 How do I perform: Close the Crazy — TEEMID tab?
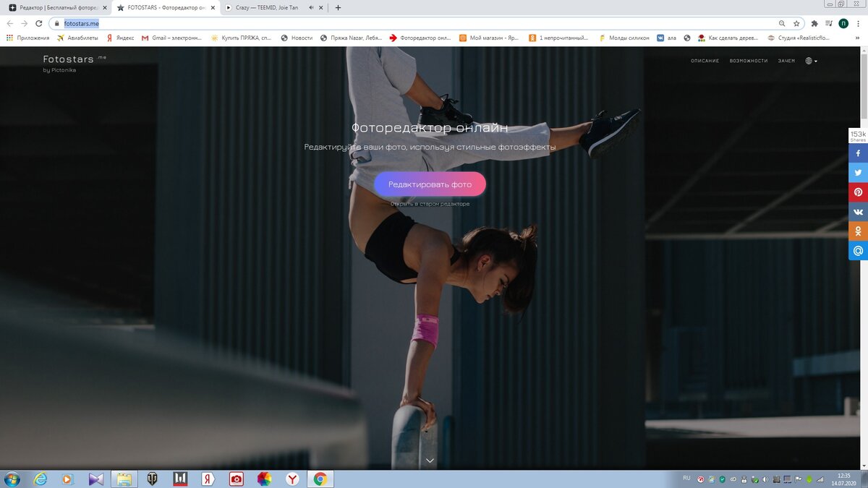click(320, 7)
